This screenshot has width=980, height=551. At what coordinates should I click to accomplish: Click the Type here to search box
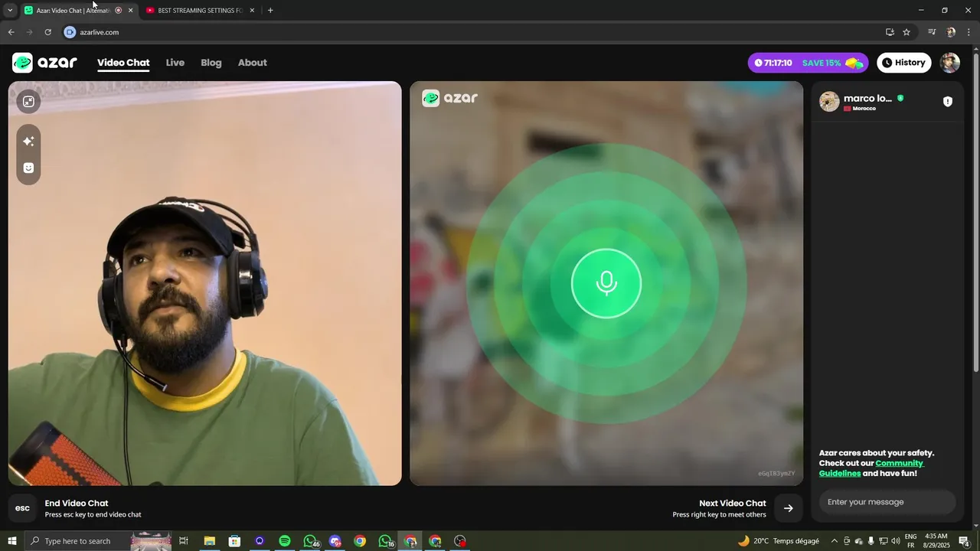(98, 541)
